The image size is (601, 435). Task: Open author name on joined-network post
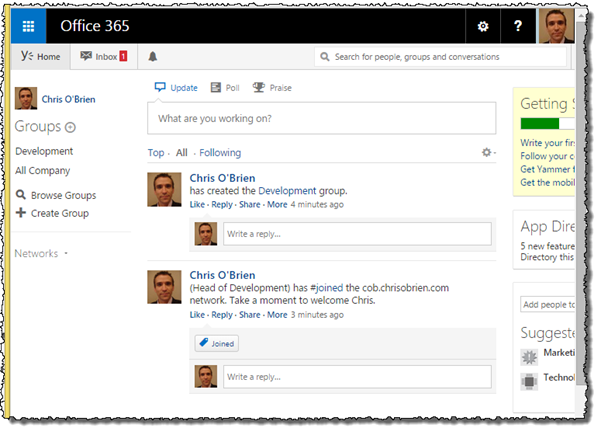(222, 275)
